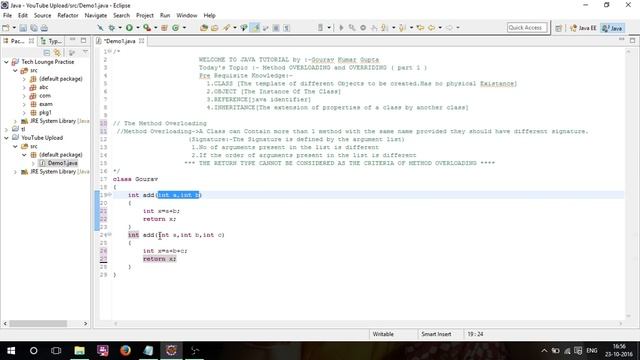Click the New file wizard icon
The height and width of the screenshot is (360, 640).
6,28
